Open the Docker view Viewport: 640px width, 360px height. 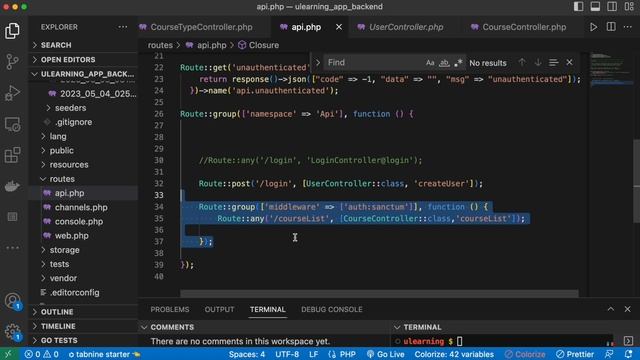(x=12, y=186)
